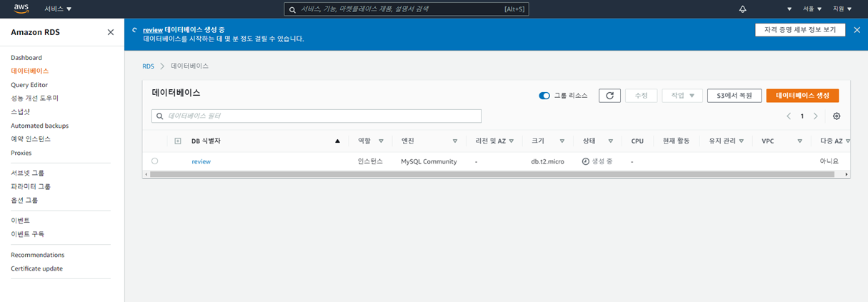This screenshot has height=302, width=868.
Task: Toggle 그룹 리소스 switch
Action: pyautogui.click(x=544, y=96)
